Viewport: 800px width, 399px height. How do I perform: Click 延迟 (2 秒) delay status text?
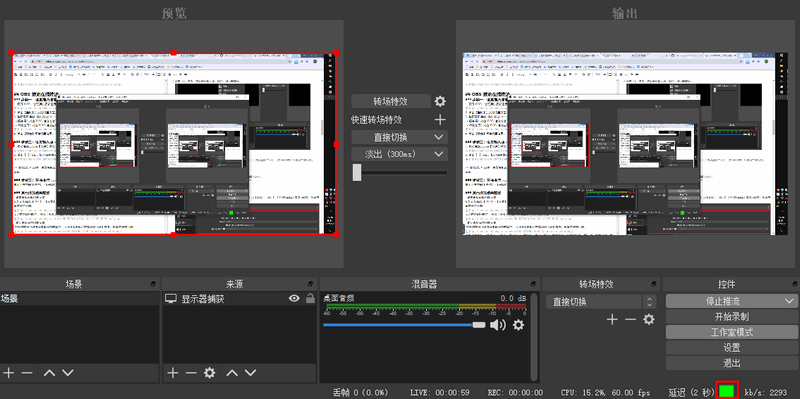pyautogui.click(x=691, y=392)
